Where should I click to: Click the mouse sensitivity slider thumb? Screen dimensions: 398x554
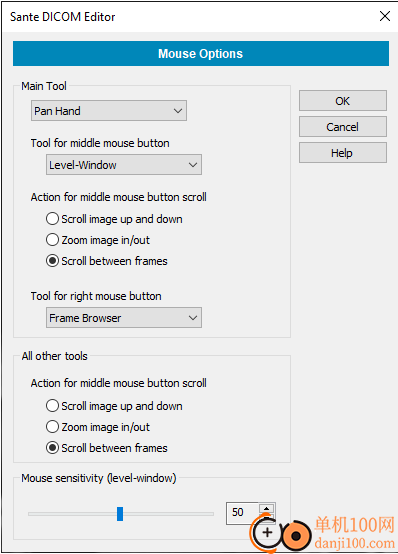120,514
